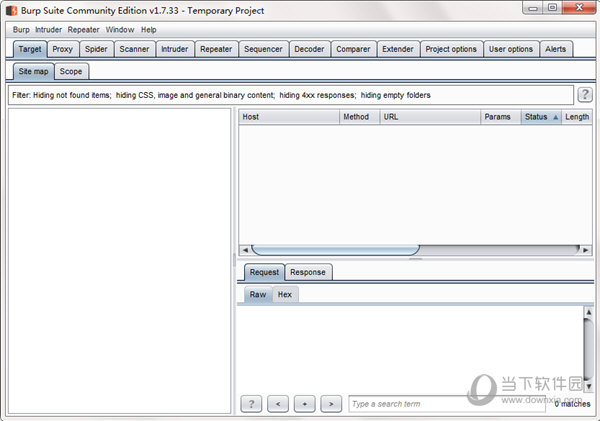Click the request pane scroll up arrow
Screen dimensions: 600x421
tap(589, 312)
